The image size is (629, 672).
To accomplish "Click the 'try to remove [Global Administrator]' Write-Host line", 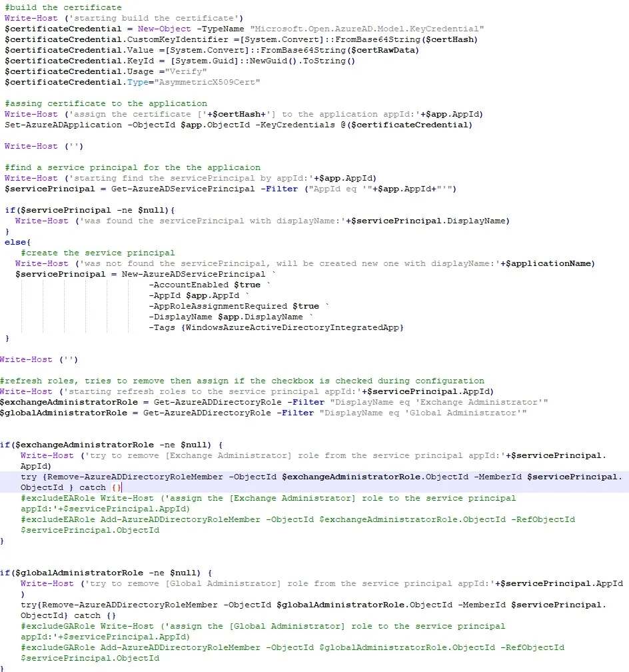I will 322,589.
